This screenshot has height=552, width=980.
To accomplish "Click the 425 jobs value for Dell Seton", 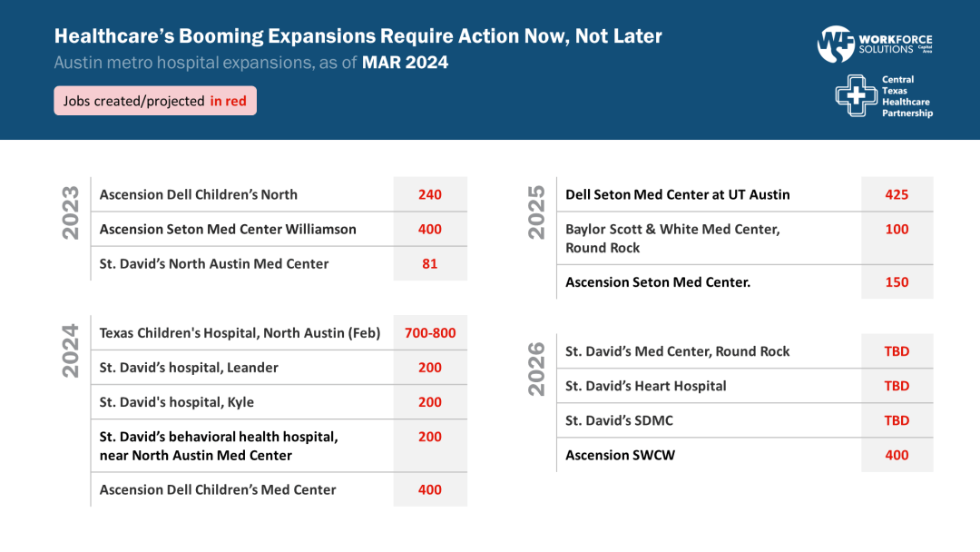I will pos(897,194).
